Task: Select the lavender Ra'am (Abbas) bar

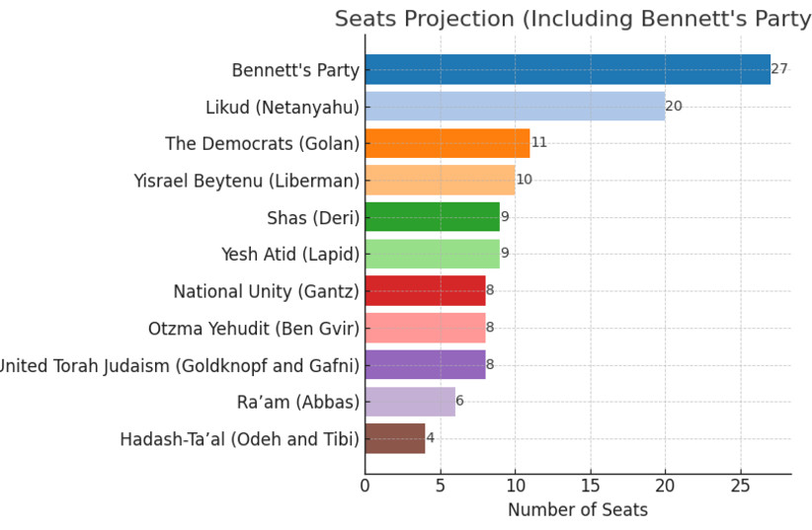Action: coord(410,402)
